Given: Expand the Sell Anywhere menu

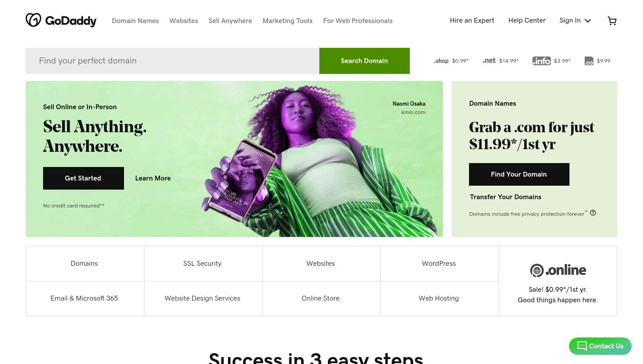Looking at the screenshot, I should coord(230,21).
